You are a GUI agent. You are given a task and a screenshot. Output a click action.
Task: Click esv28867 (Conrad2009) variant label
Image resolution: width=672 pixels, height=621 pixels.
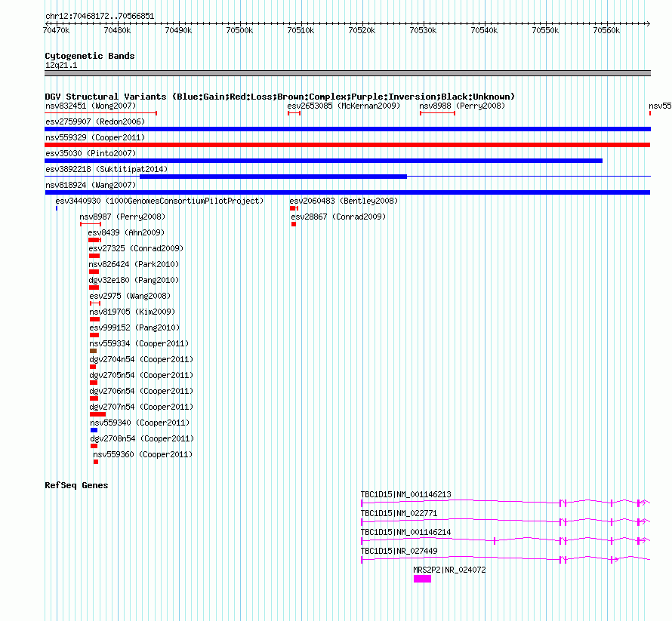click(x=338, y=217)
